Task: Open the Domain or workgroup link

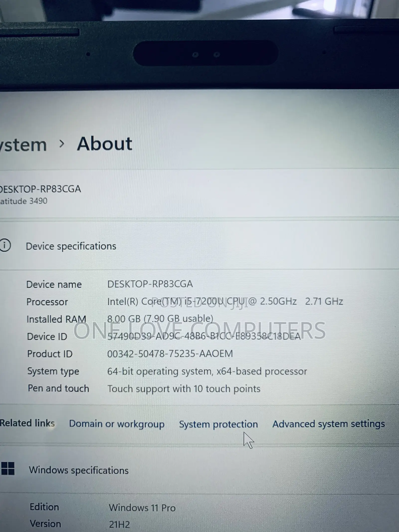Action: coord(117,424)
